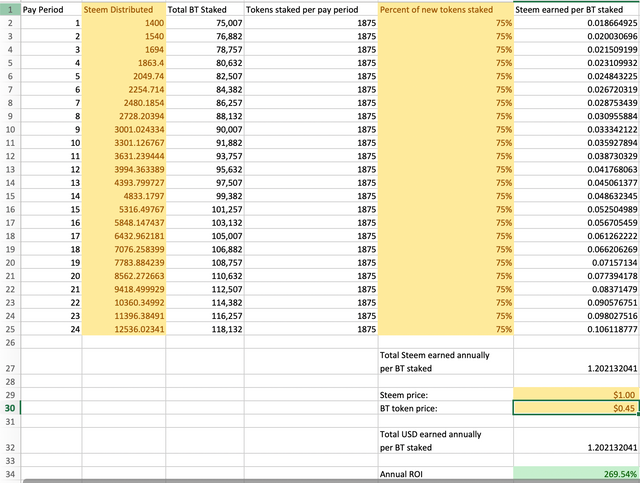This screenshot has width=640, height=483.
Task: Select 'Tokens staked per pay period' header
Action: 311,9
